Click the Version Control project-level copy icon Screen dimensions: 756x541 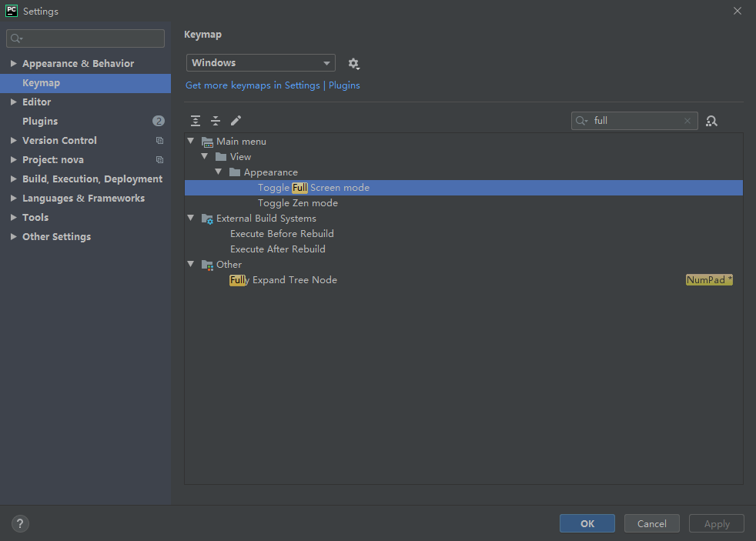[x=159, y=141]
